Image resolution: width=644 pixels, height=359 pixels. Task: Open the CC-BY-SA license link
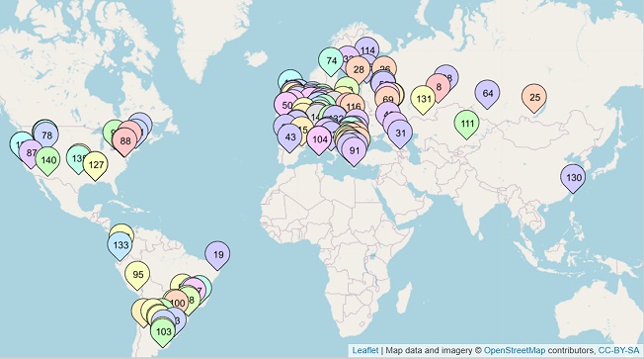pyautogui.click(x=618, y=350)
